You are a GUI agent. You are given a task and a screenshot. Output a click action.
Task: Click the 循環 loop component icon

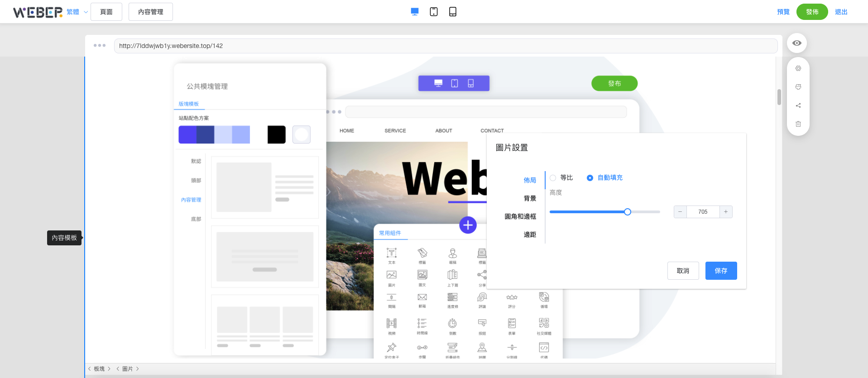tap(544, 297)
